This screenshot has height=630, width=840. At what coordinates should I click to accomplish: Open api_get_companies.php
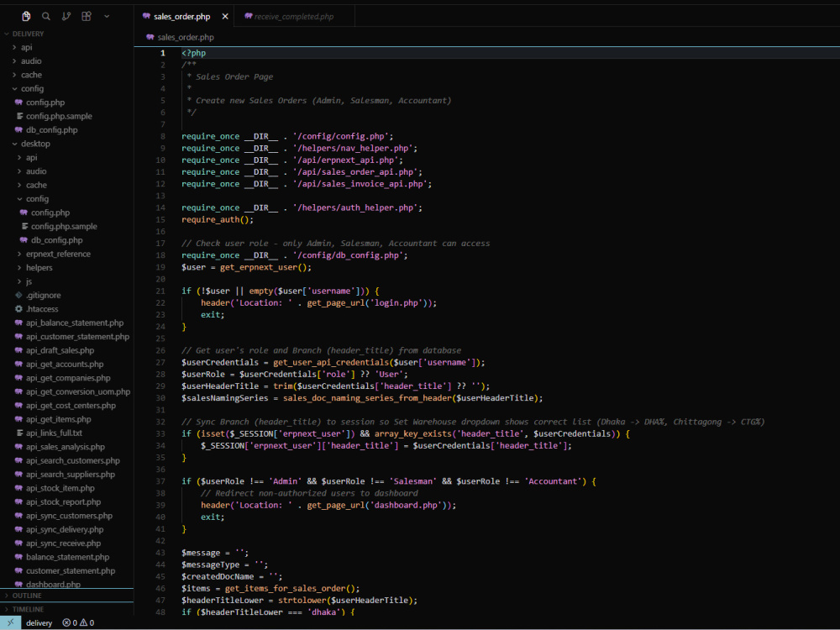click(x=68, y=378)
